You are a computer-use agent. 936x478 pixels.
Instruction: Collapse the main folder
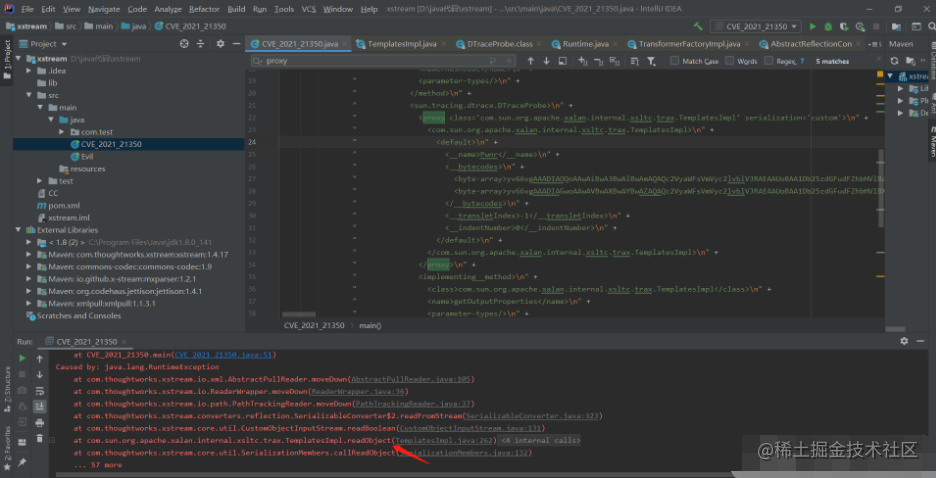click(40, 107)
